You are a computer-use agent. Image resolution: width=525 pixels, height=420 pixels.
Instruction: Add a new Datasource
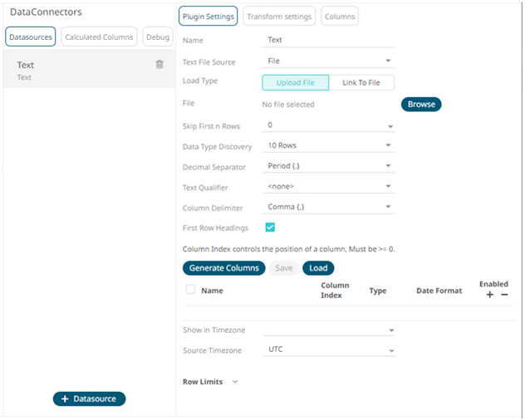pyautogui.click(x=89, y=399)
